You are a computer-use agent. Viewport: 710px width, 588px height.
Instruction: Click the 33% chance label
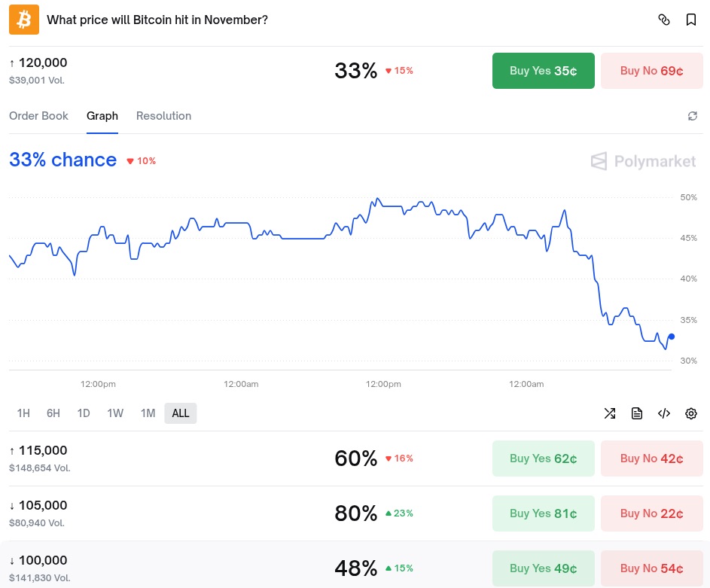click(62, 160)
